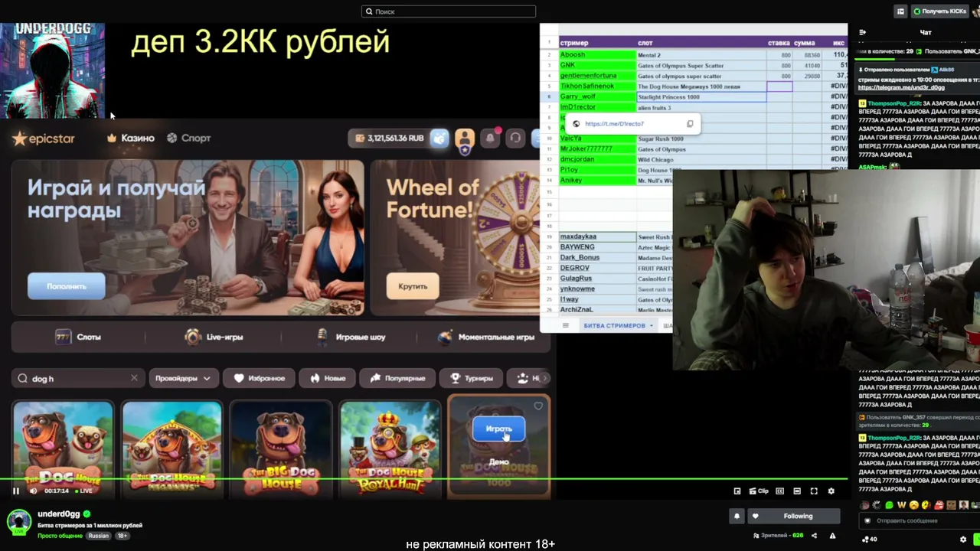Select the Слоты category
This screenshot has height=551, width=980.
point(78,337)
